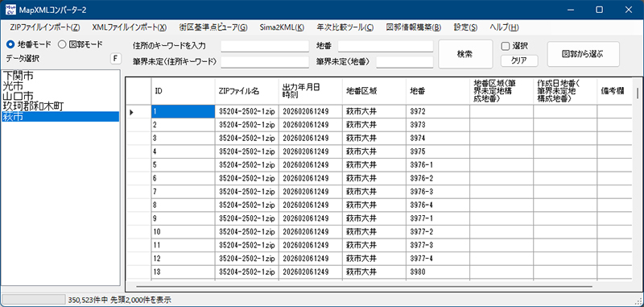644x307 pixels.
Task: Click 地番 cell 3976-2
Action: [x=438, y=178]
